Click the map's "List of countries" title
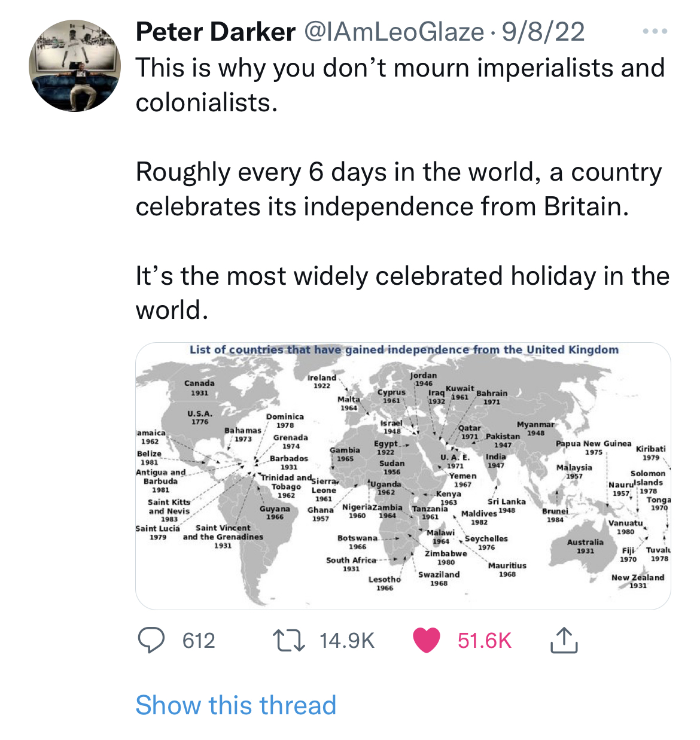This screenshot has width=700, height=740. [x=404, y=349]
